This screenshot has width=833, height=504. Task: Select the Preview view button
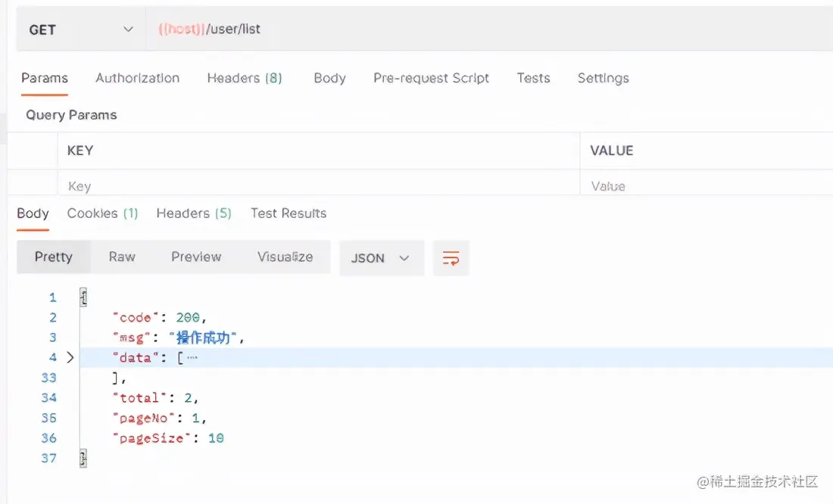(196, 257)
